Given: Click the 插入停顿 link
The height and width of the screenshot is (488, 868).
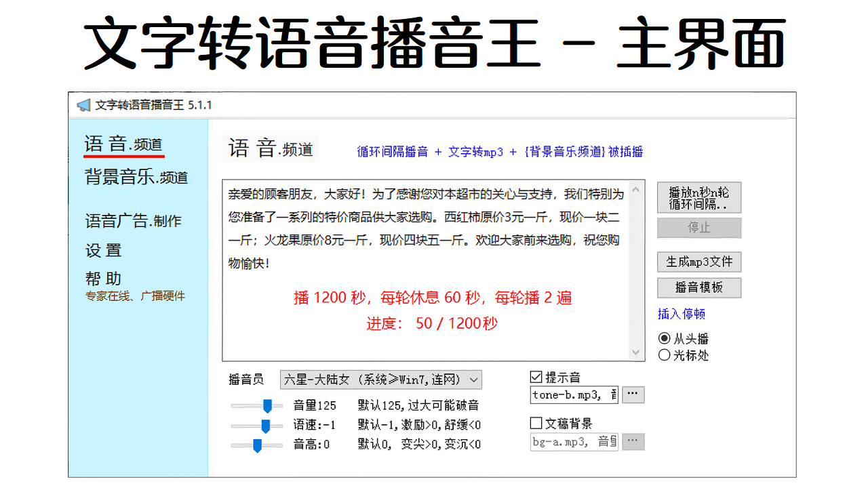Looking at the screenshot, I should click(681, 314).
